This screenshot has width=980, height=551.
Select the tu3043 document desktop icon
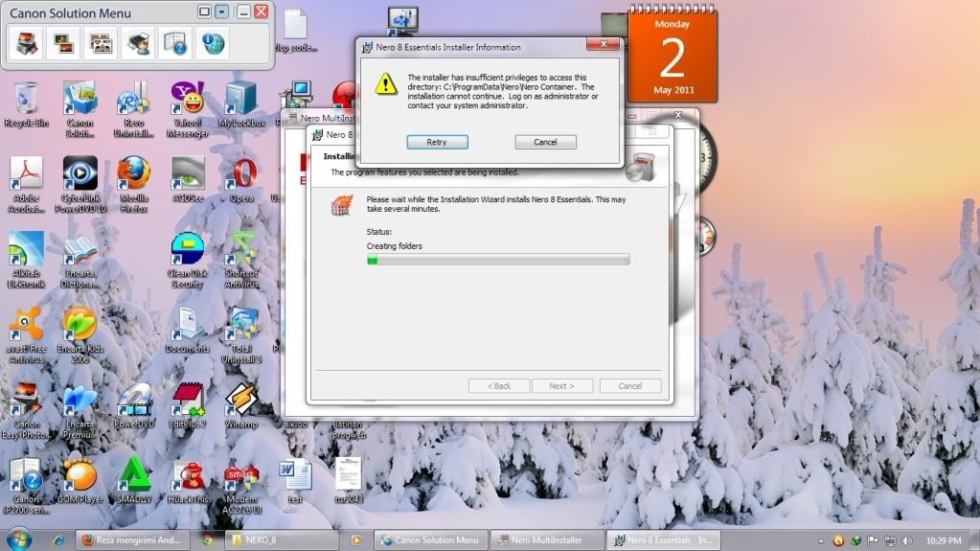tap(348, 481)
